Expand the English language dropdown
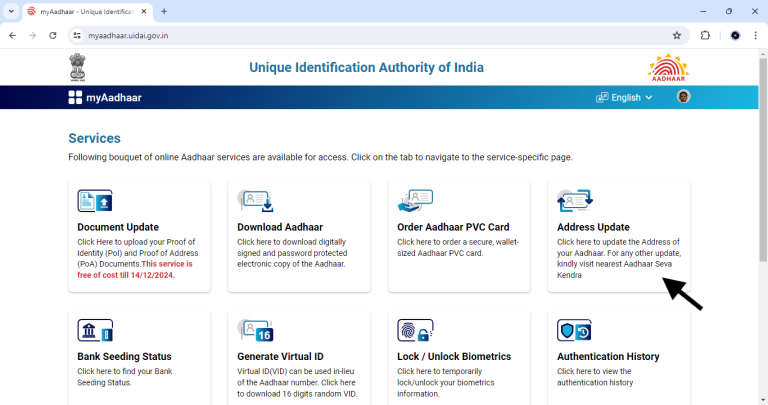Viewport: 768px width, 405px height. click(624, 97)
